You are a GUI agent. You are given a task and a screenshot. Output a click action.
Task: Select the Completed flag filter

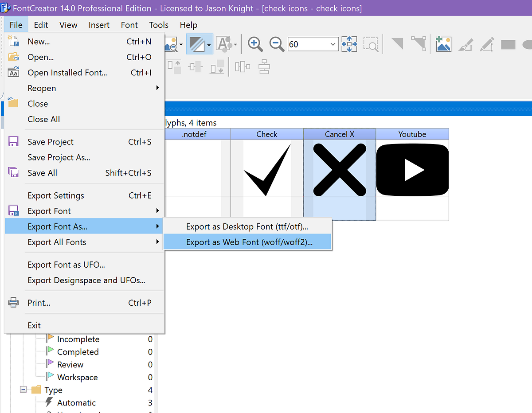(50, 351)
